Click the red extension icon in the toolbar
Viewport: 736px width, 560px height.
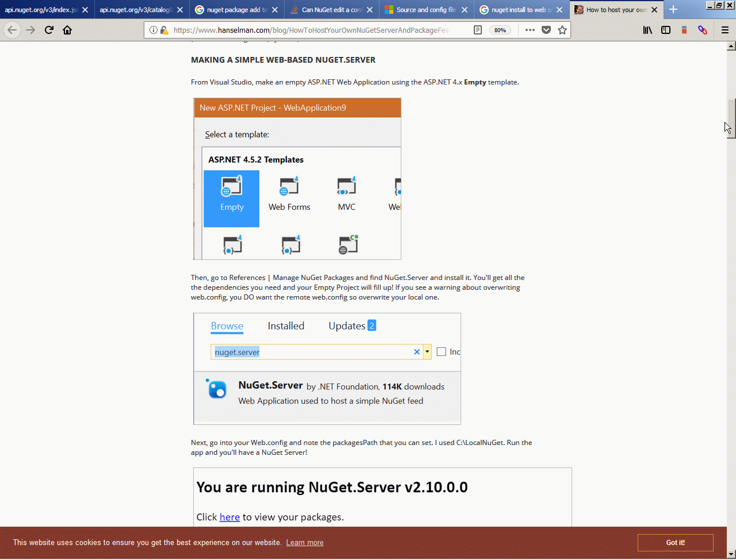tap(684, 30)
